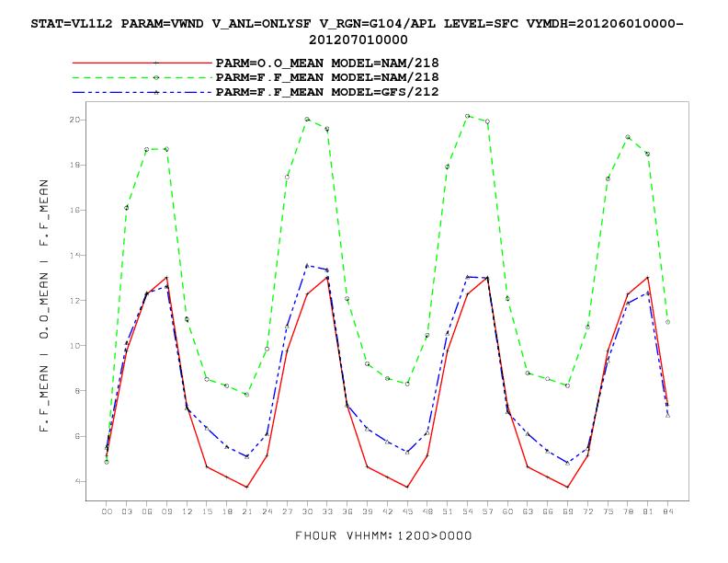Click y-axis tick label 20
Image resolution: width=728 pixels, height=563 pixels.
point(74,120)
